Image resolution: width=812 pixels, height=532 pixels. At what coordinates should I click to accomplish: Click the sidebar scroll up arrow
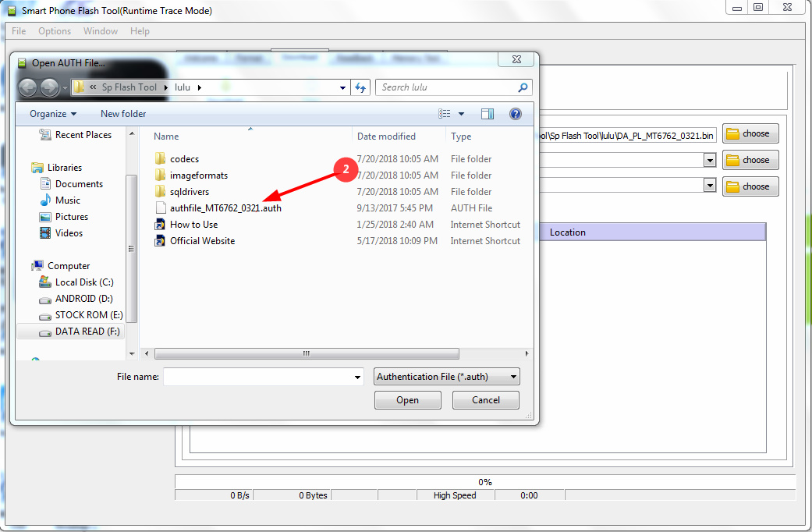click(132, 133)
